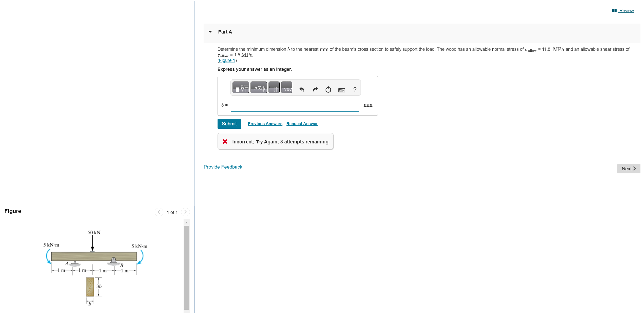644x313 pixels.
Task: Go to previous figure with left chevron
Action: tap(158, 212)
